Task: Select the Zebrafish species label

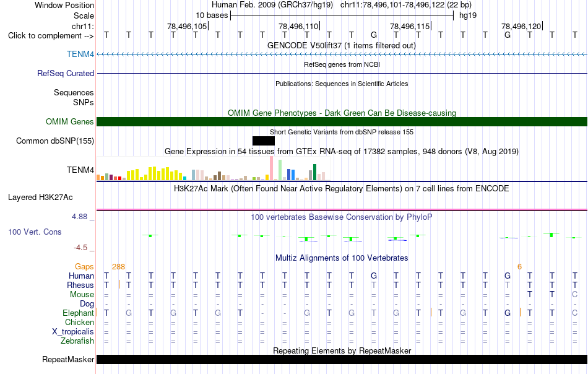Action: coord(77,341)
